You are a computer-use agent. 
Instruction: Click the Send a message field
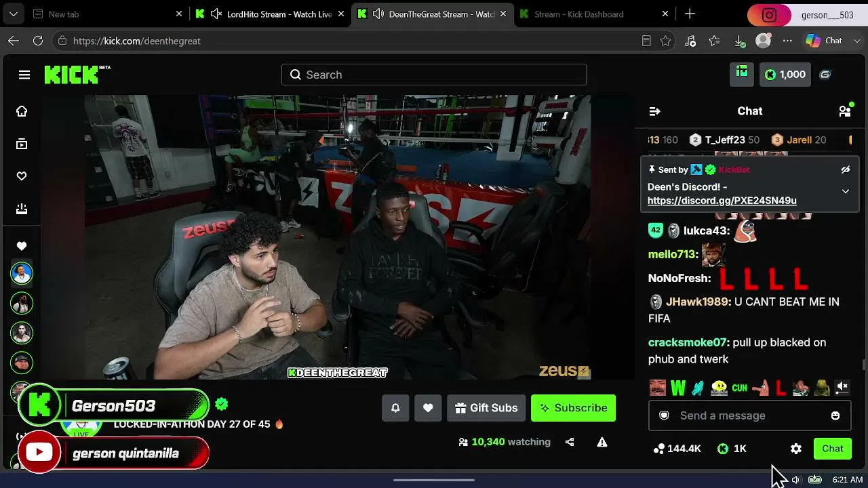click(x=749, y=415)
